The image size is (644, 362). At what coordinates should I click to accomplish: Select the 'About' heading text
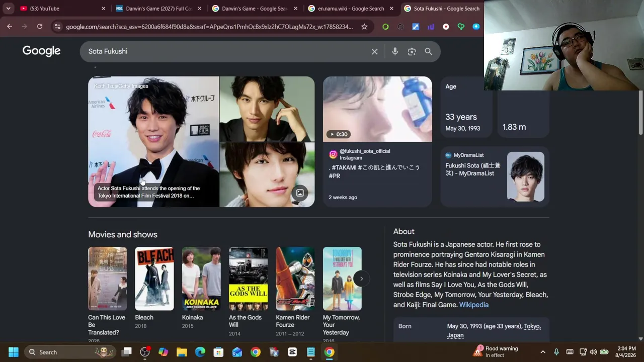[404, 231]
